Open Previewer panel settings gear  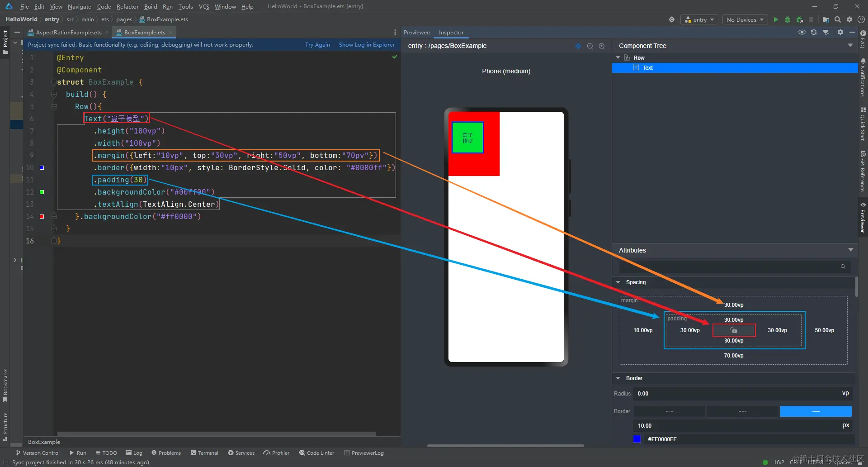coord(840,32)
